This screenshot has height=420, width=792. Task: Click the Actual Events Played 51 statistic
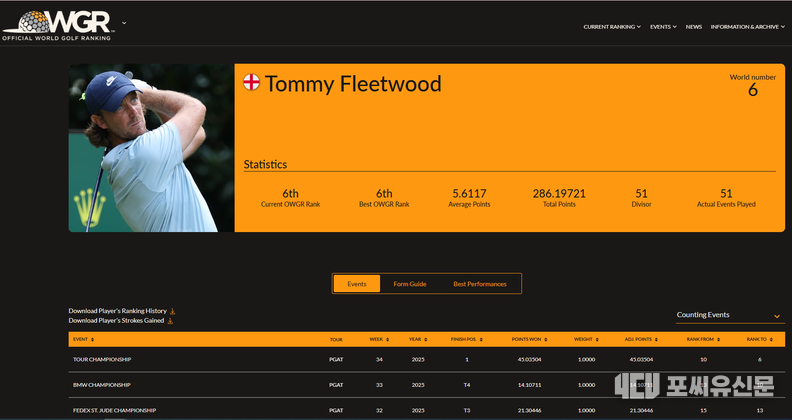click(x=726, y=197)
